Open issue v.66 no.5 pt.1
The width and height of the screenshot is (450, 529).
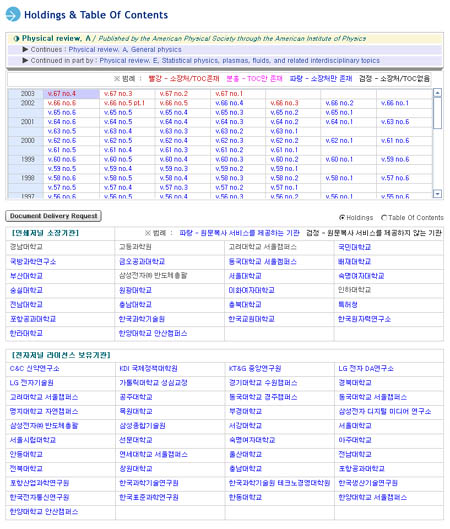point(124,103)
